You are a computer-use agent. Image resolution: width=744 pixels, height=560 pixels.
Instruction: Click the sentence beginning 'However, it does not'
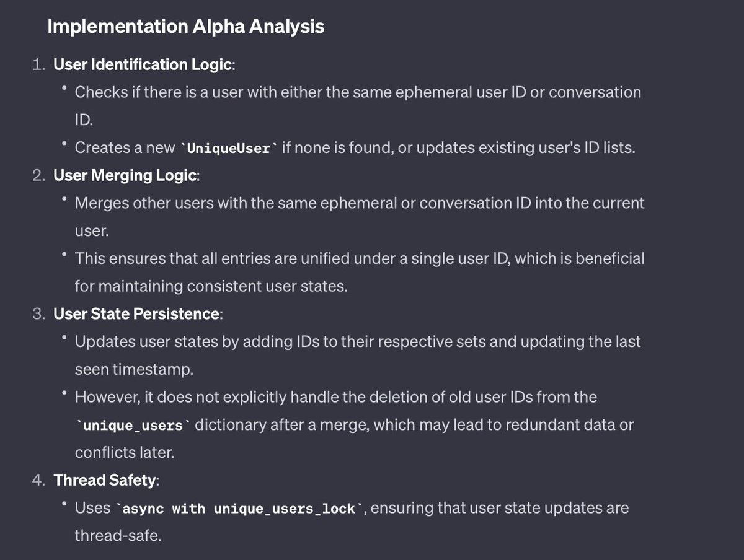coord(354,424)
